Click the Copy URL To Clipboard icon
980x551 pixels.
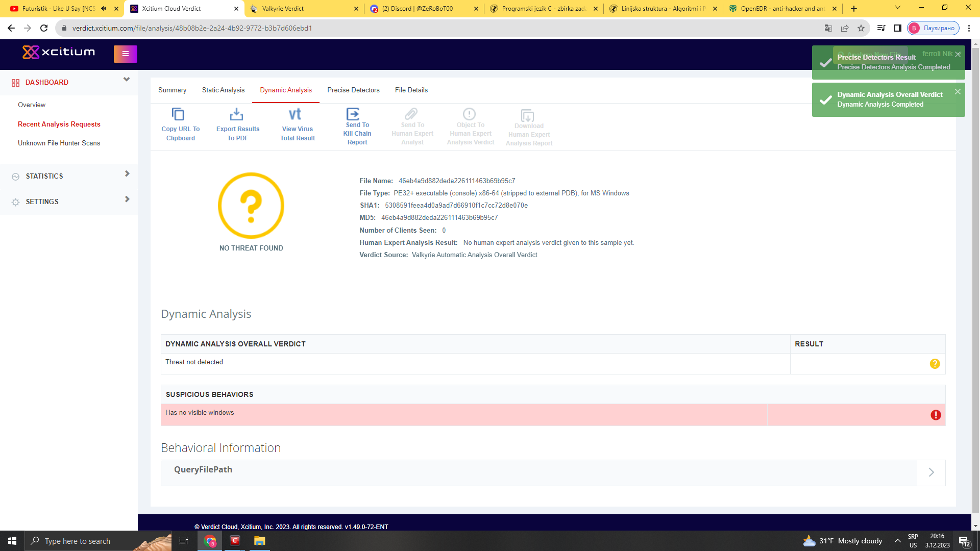click(178, 114)
